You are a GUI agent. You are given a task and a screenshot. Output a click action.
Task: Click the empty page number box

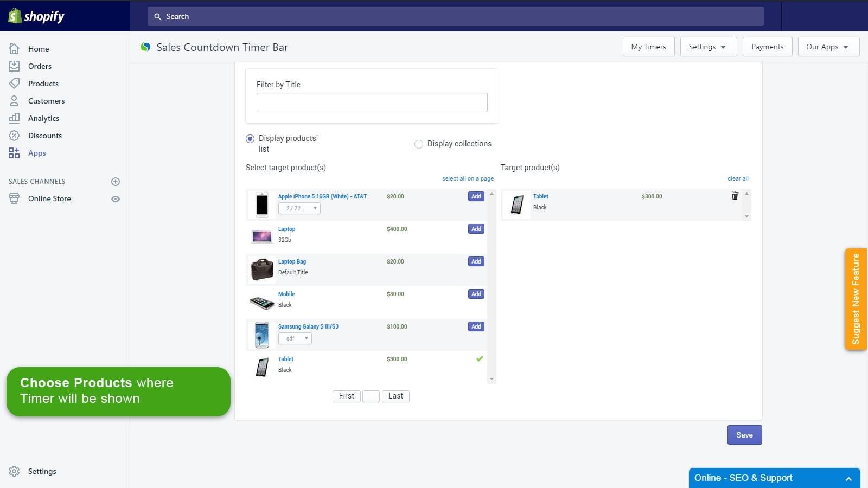pyautogui.click(x=371, y=396)
